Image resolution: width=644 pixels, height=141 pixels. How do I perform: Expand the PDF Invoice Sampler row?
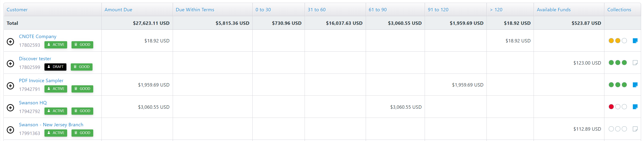pos(10,86)
